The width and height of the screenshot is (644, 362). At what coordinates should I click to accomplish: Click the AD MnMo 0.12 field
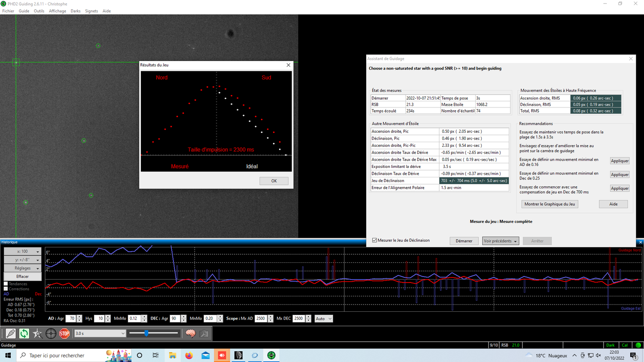[135, 319]
